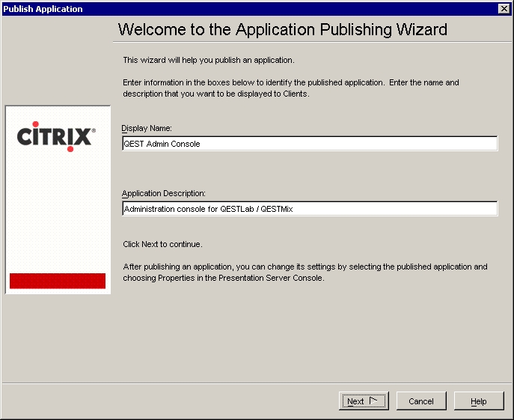514x420 pixels.
Task: Click the Citrix logo image
Action: 57,137
